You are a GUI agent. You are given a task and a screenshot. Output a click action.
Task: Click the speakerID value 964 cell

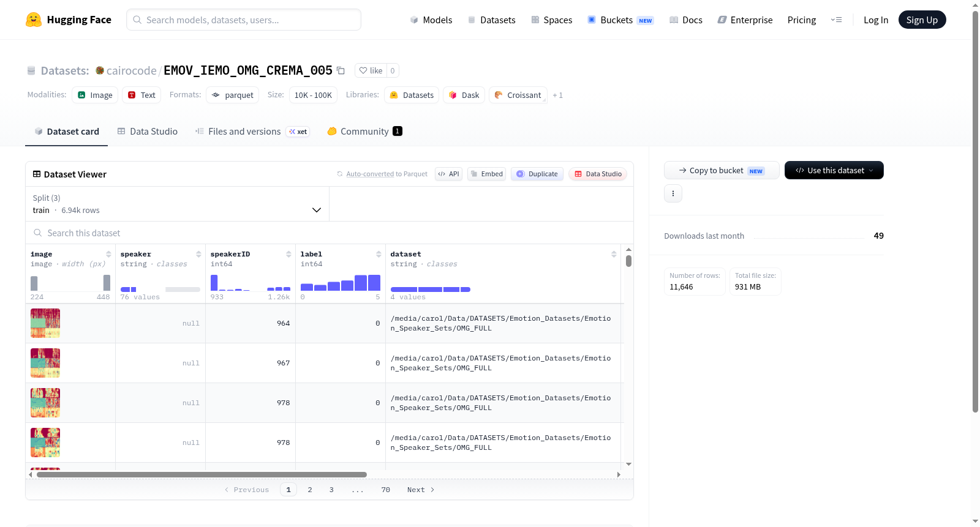click(x=251, y=323)
